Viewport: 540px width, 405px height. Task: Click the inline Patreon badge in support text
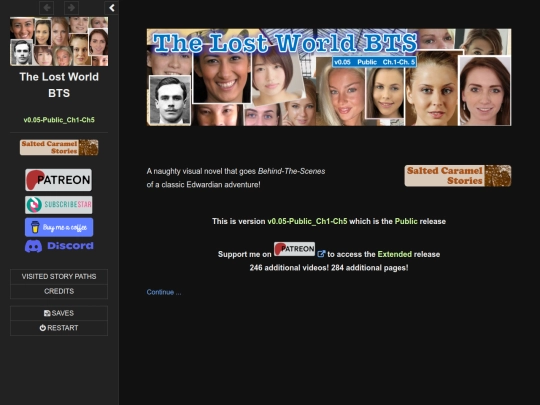pos(294,249)
